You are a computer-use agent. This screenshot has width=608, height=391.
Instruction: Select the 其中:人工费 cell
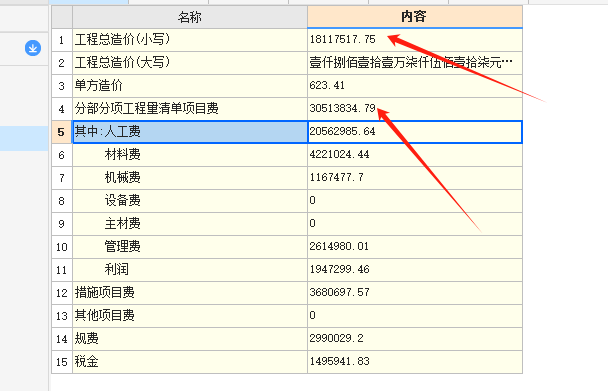click(x=190, y=132)
